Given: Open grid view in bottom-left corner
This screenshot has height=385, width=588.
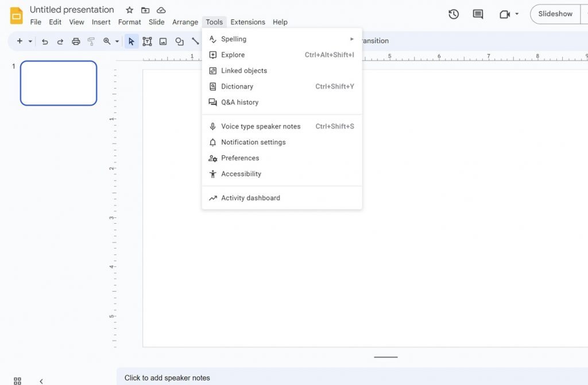Looking at the screenshot, I should 17,380.
